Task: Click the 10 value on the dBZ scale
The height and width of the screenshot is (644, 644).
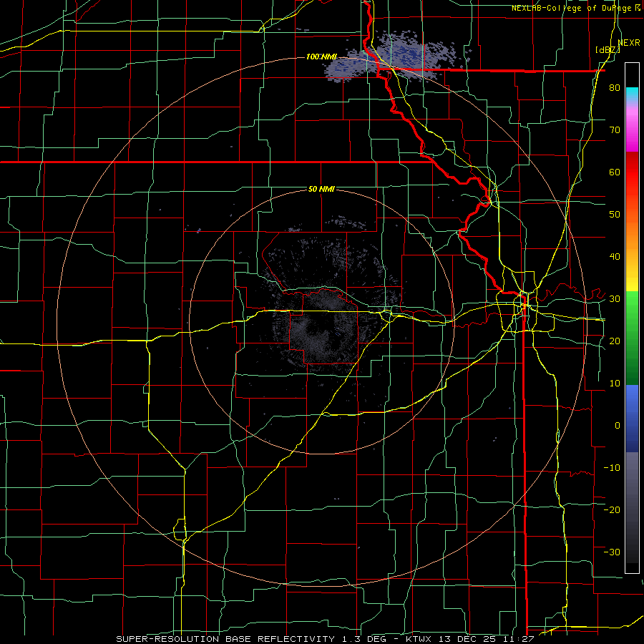Action: [x=615, y=384]
